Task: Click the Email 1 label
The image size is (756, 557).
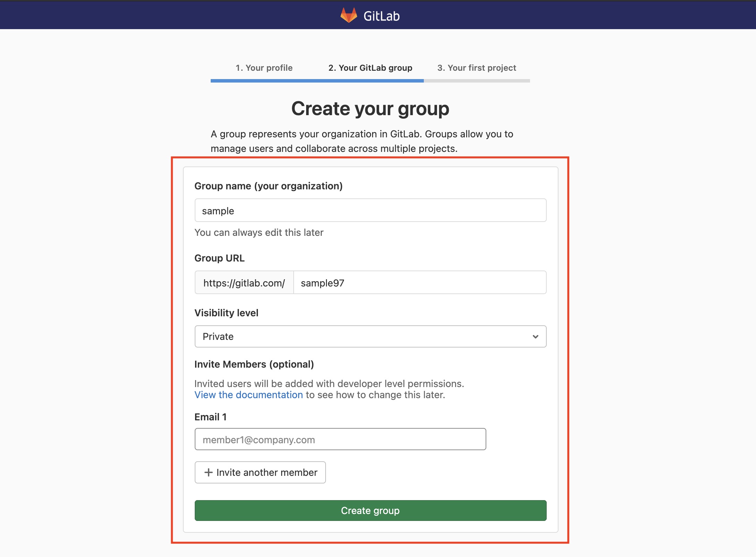Action: pos(210,417)
